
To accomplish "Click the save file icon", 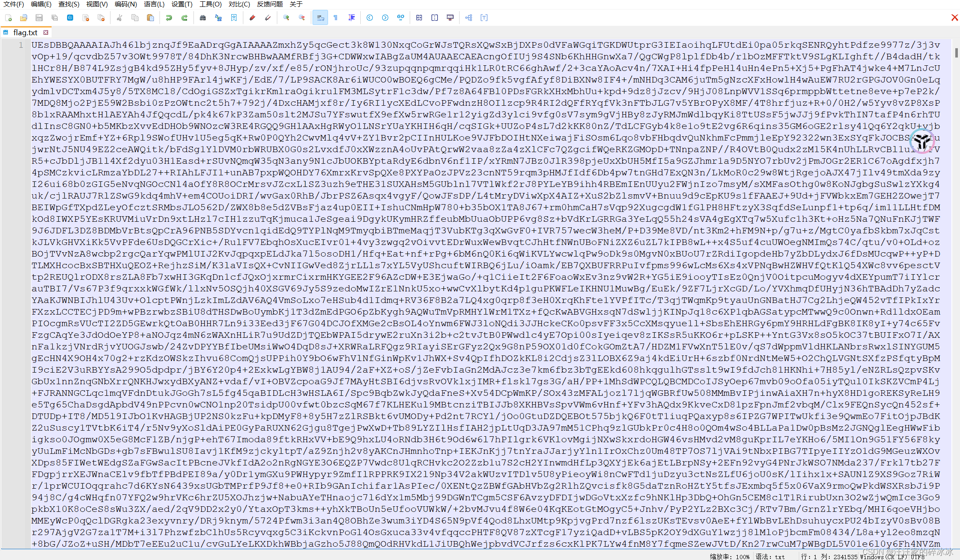I will click(x=39, y=18).
